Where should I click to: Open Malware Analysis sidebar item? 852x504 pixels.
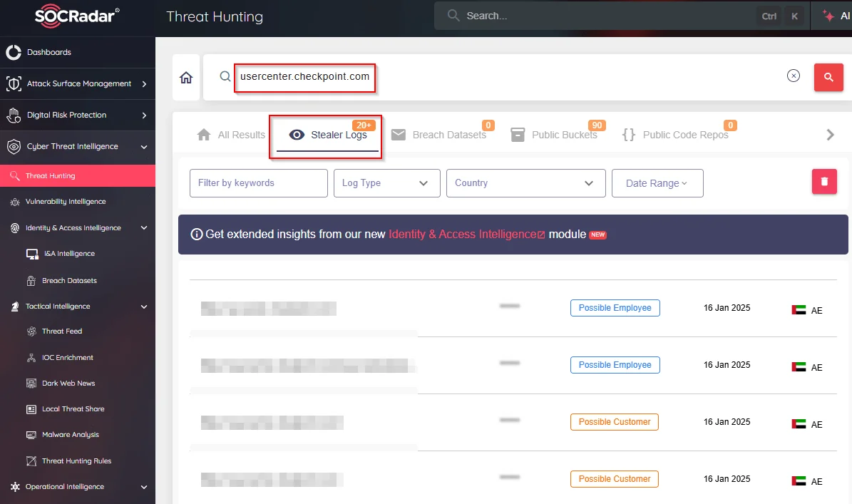tap(71, 435)
